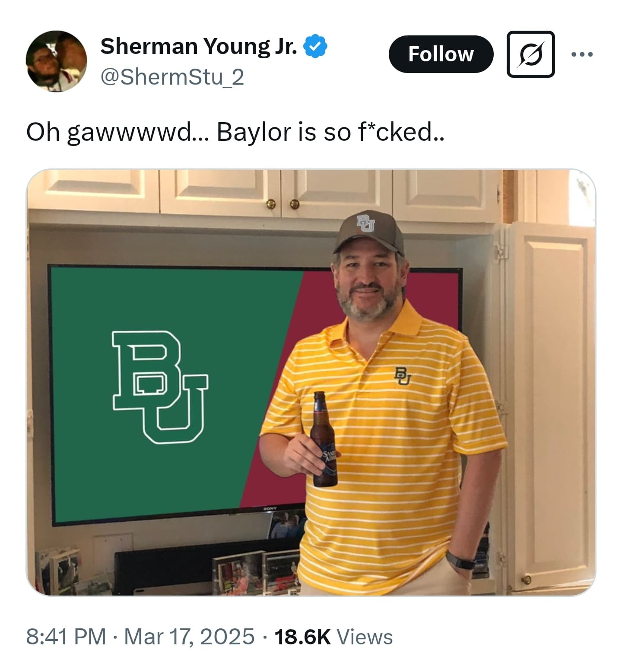Click the blue verified badge
This screenshot has width=622, height=672.
pyautogui.click(x=316, y=46)
